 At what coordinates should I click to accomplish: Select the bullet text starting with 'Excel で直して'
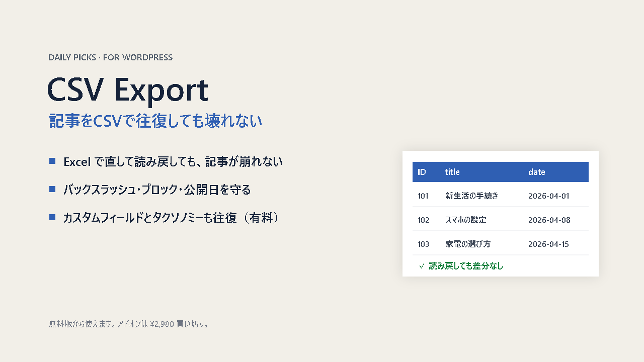[x=173, y=162]
